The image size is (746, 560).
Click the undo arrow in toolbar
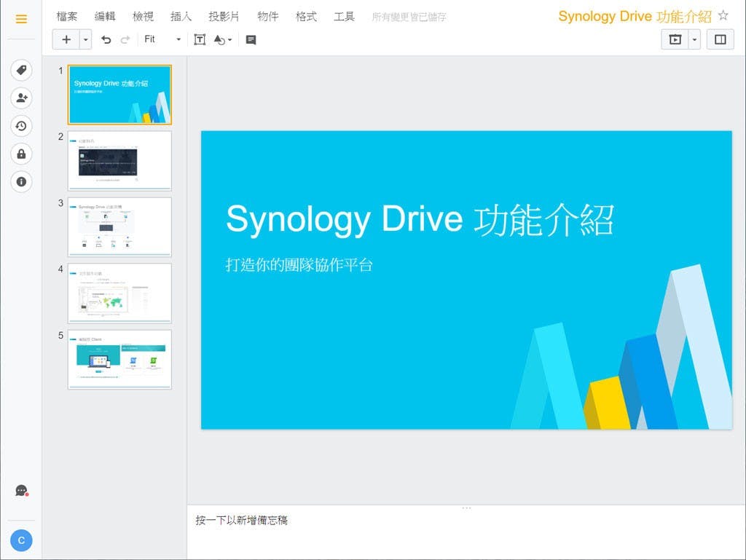pyautogui.click(x=106, y=39)
